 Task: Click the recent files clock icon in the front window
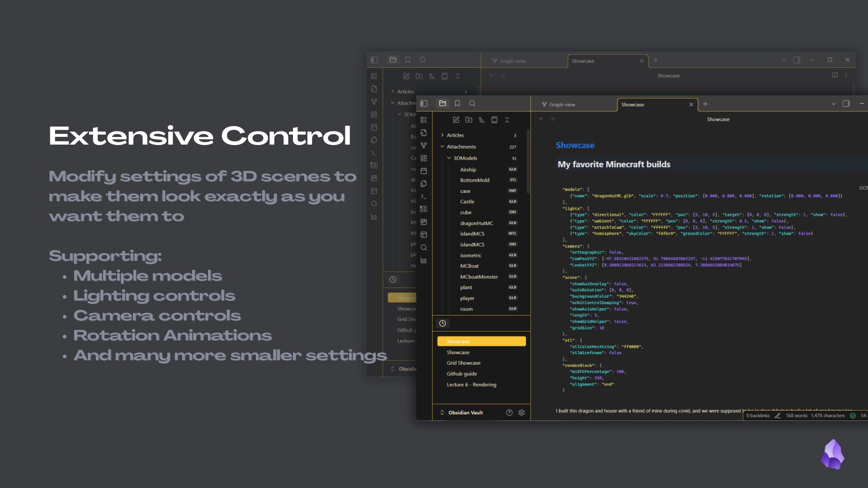click(443, 323)
